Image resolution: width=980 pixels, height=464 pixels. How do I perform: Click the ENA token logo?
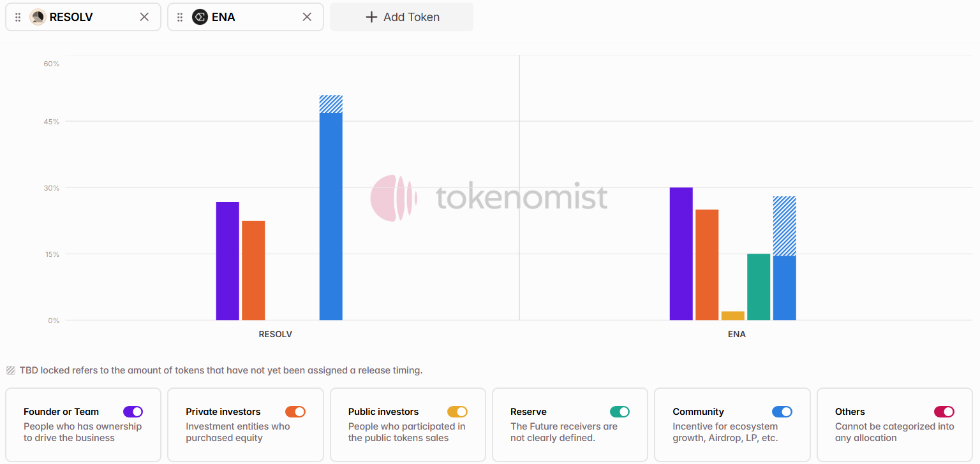(x=200, y=17)
